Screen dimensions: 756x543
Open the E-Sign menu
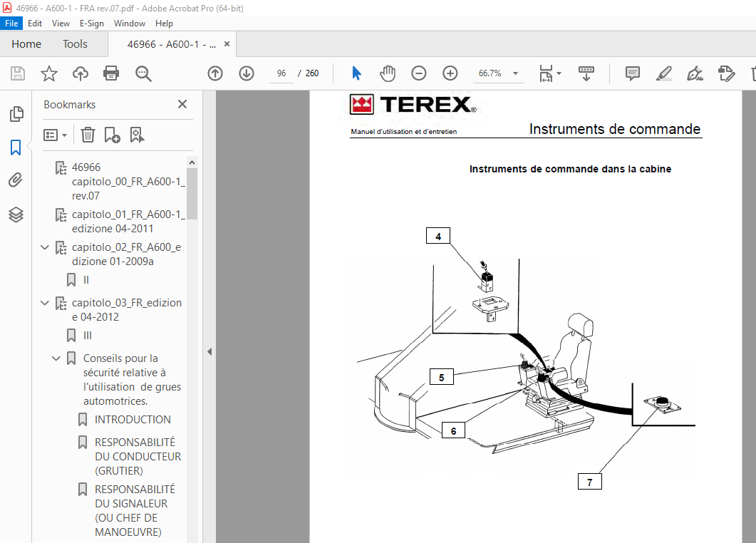(92, 23)
